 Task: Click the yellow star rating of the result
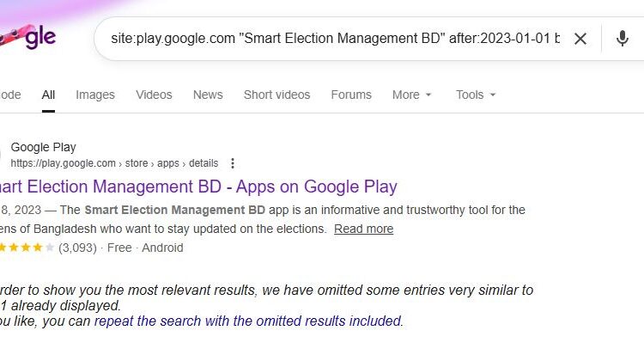point(26,248)
